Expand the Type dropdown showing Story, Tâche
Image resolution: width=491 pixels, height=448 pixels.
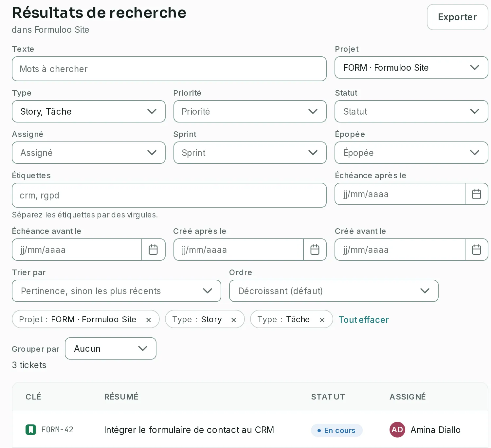[89, 111]
